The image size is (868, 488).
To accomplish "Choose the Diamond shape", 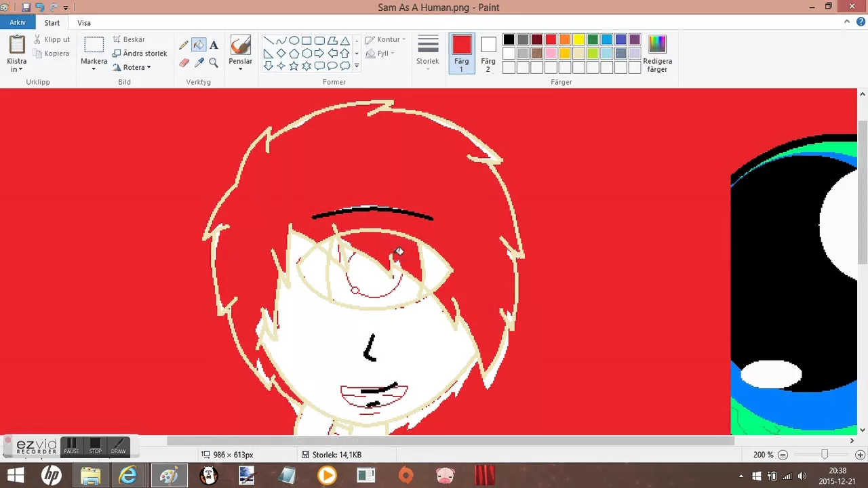I will click(x=281, y=54).
